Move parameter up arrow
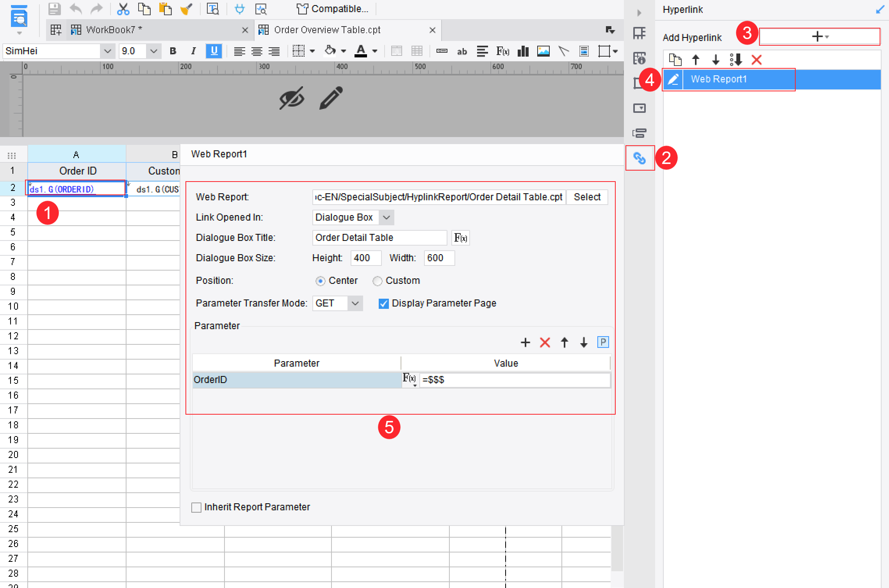This screenshot has width=889, height=588. coord(565,342)
